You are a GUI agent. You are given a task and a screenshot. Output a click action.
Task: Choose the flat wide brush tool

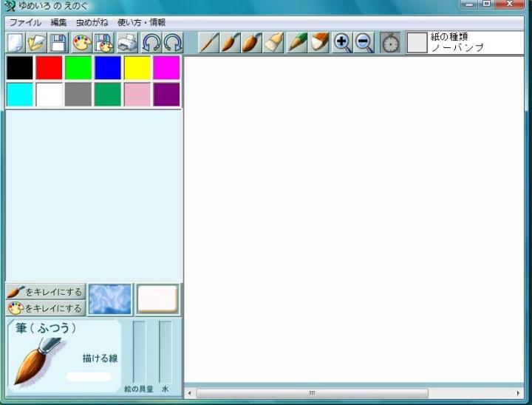[274, 43]
